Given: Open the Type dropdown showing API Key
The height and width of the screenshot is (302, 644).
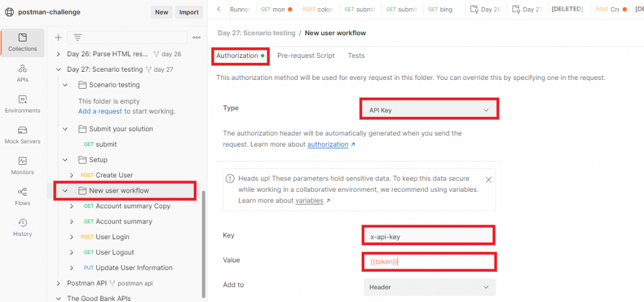Looking at the screenshot, I should [429, 110].
